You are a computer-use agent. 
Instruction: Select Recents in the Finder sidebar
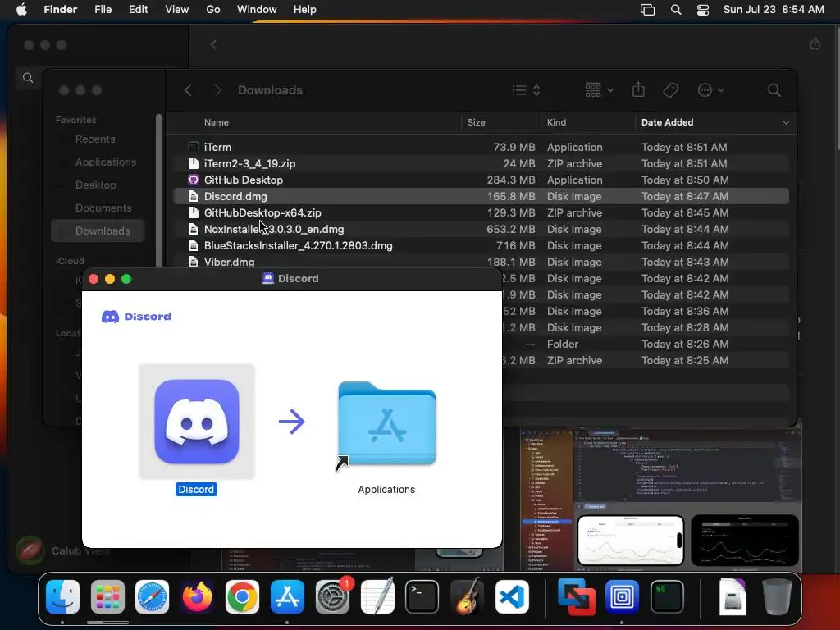click(x=95, y=139)
